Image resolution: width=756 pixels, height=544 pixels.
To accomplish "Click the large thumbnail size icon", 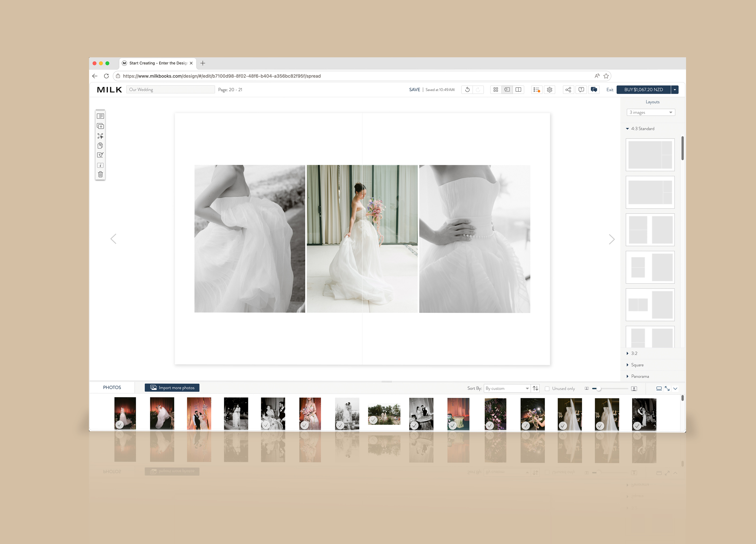I will pyautogui.click(x=634, y=389).
